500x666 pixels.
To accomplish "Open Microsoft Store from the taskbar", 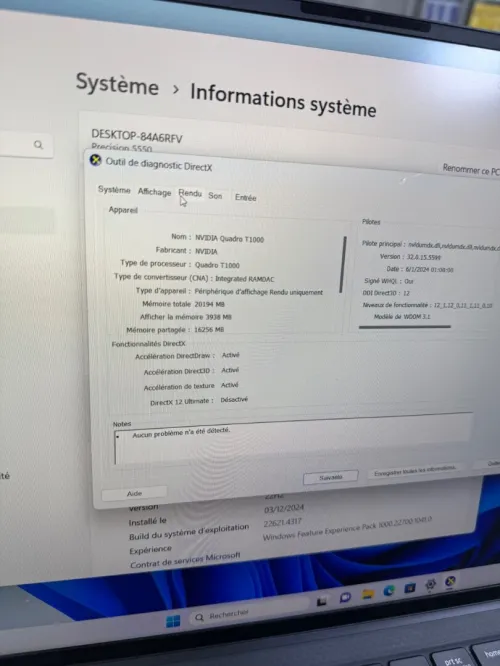I will click(x=410, y=588).
